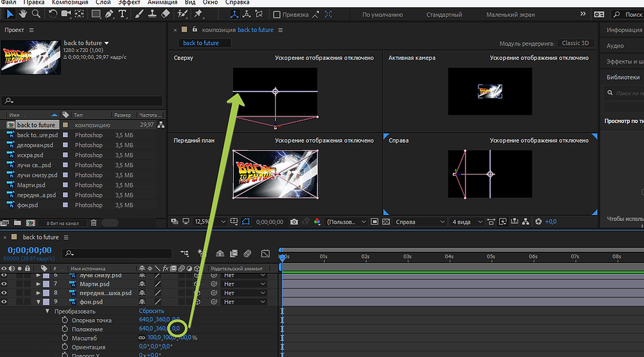Take a snapshot with the camera icon
The height and width of the screenshot is (357, 644).
pos(294,222)
